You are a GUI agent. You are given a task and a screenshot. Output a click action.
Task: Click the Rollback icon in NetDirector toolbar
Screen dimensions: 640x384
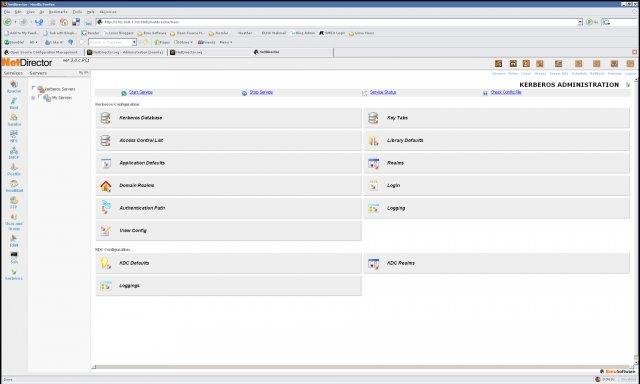point(597,64)
